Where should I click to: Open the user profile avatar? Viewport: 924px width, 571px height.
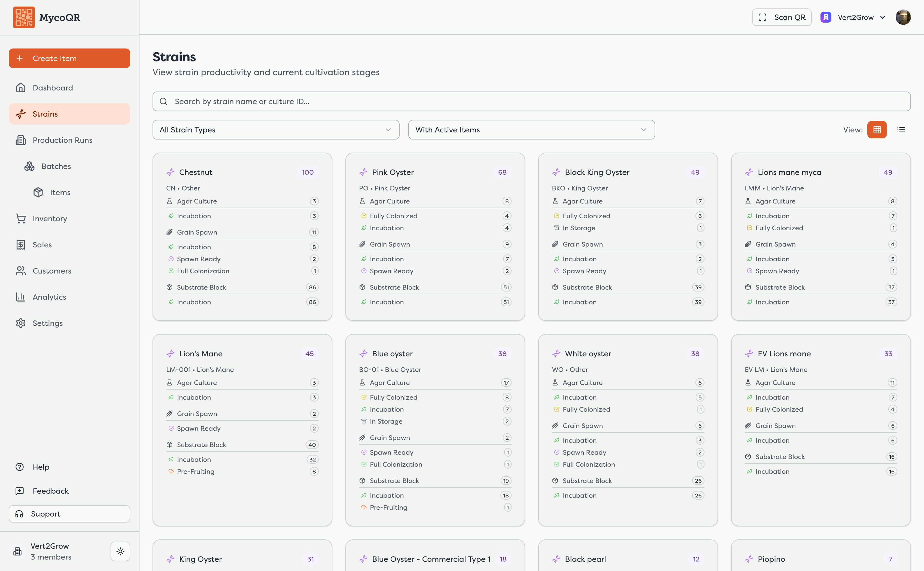[x=903, y=17]
